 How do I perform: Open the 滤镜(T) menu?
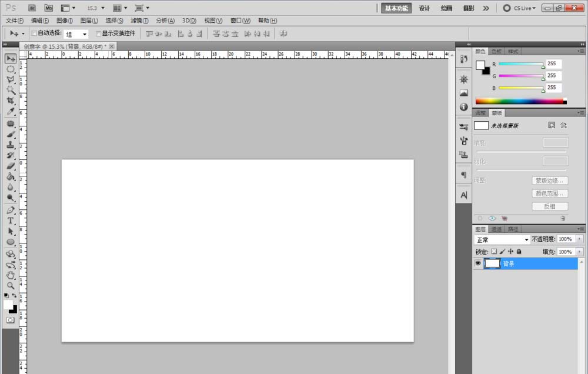tap(139, 21)
